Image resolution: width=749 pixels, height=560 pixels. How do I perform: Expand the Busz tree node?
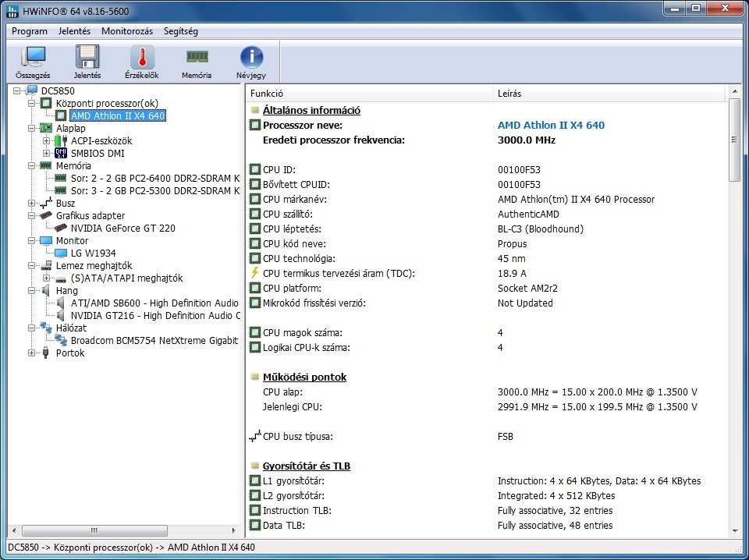31,204
